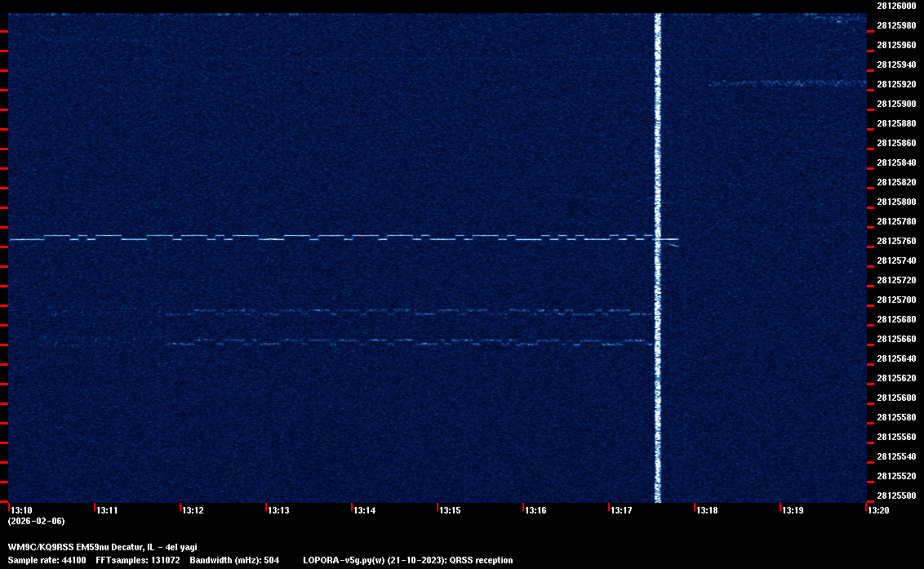Screen dimensions: 924x569
Task: Select the WM9C/KQ9RSS station description text
Action: click(x=102, y=547)
